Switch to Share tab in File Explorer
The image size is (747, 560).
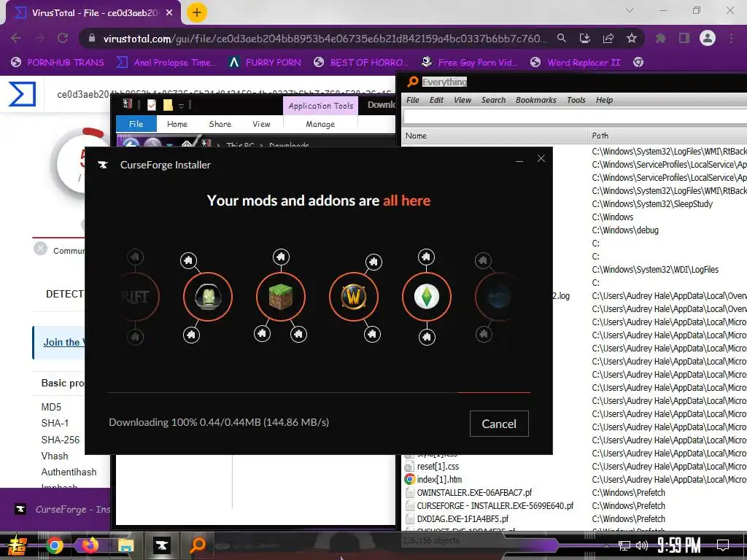pos(220,124)
